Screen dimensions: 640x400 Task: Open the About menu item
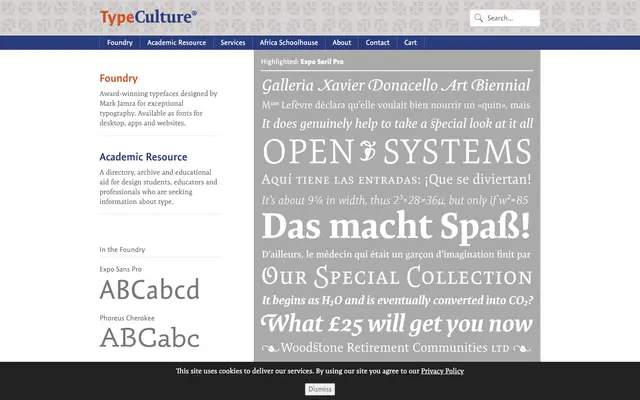pos(342,42)
